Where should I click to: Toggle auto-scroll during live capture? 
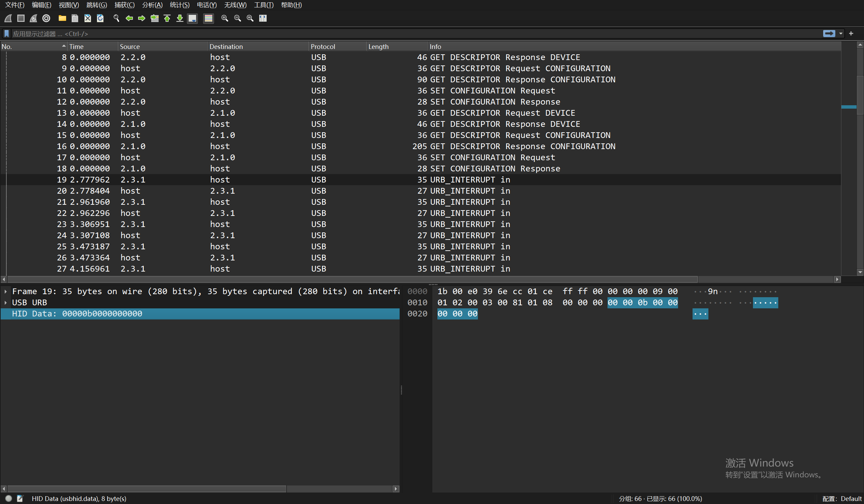[192, 18]
